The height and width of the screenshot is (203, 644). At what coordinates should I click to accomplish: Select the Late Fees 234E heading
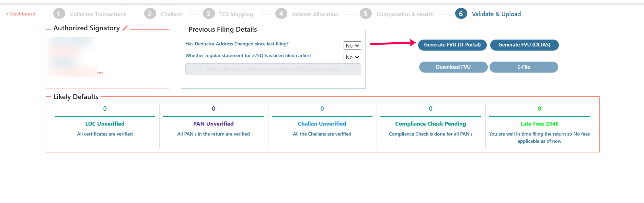pos(540,124)
